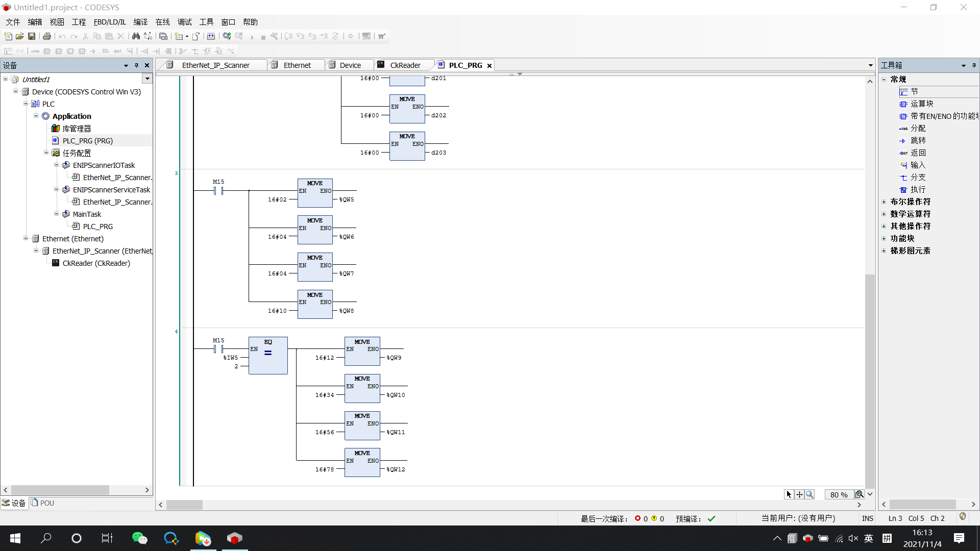Switch to the Ethernet editor tab
This screenshot has height=551, width=980.
pos(296,65)
